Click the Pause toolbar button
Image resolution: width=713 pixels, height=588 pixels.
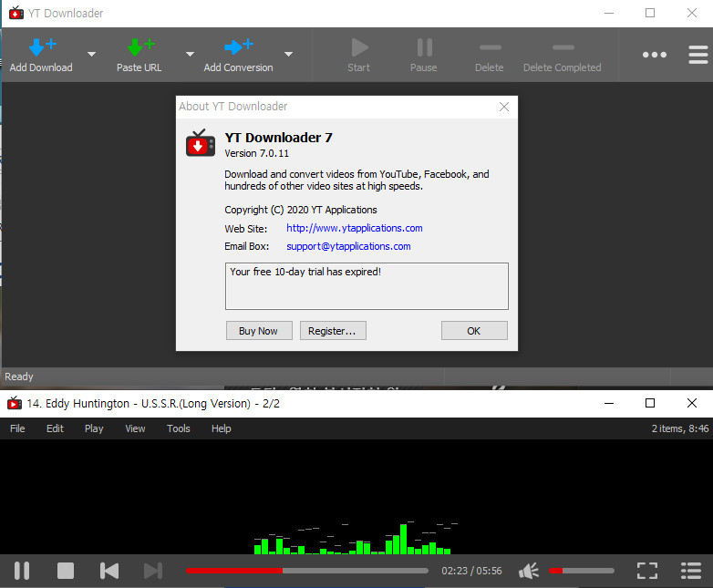coord(423,55)
